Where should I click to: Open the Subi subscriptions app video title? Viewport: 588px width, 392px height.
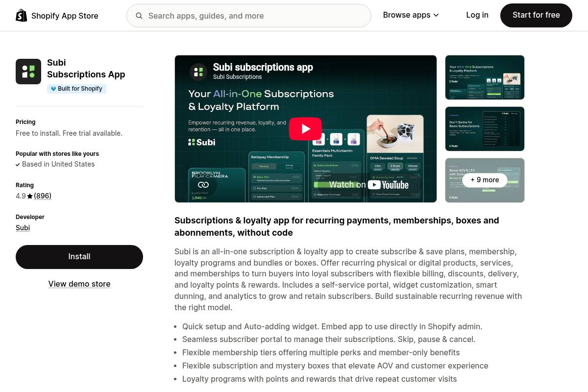pyautogui.click(x=263, y=68)
